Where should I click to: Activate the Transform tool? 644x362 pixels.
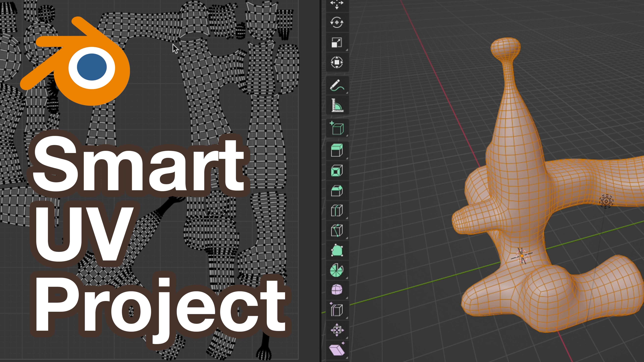[x=337, y=62]
